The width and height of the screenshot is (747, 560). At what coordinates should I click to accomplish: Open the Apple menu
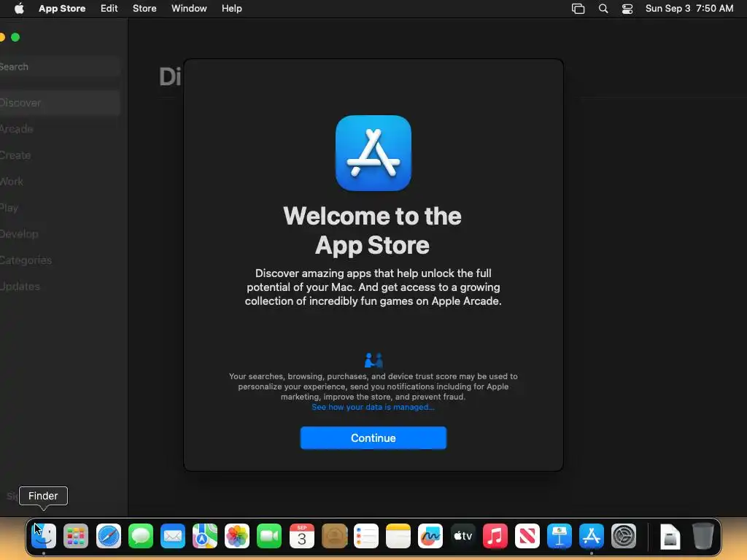coord(19,9)
